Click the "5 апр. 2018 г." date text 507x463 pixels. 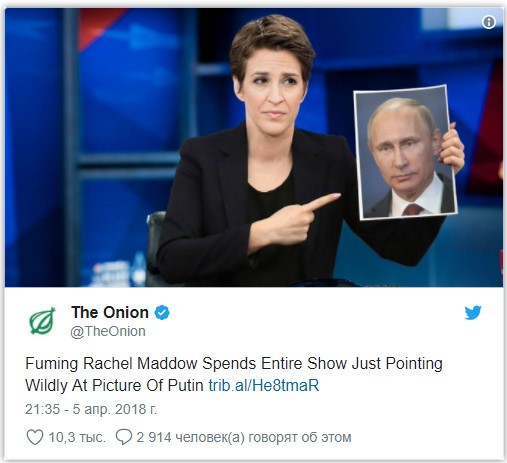click(x=114, y=409)
